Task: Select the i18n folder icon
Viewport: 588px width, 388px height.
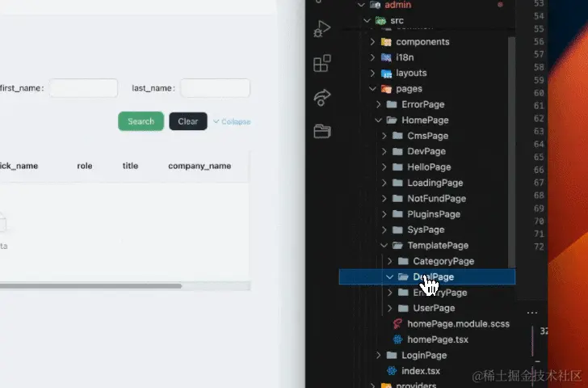Action: pyautogui.click(x=386, y=57)
